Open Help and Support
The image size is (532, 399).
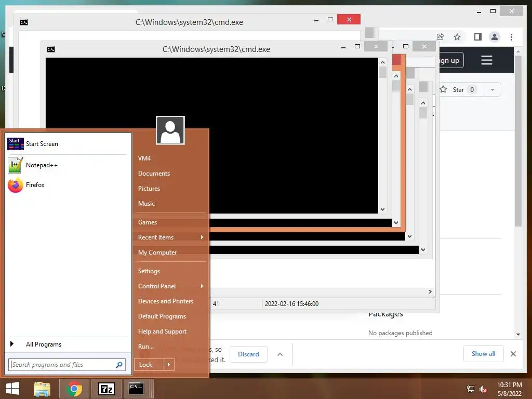[x=162, y=331]
